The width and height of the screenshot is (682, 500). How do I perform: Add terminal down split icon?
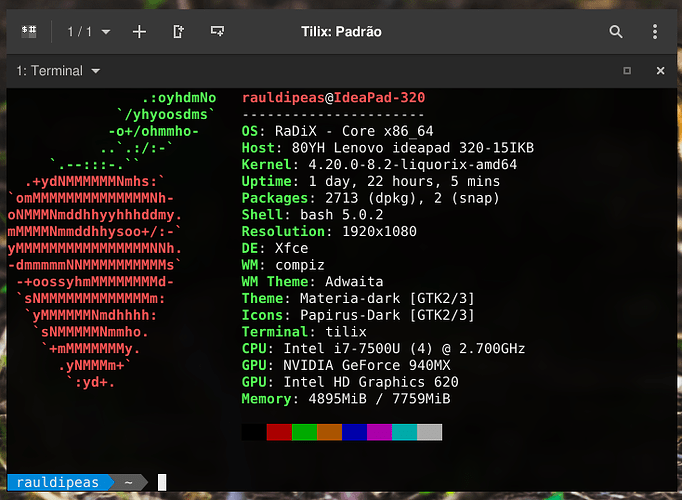(x=217, y=31)
